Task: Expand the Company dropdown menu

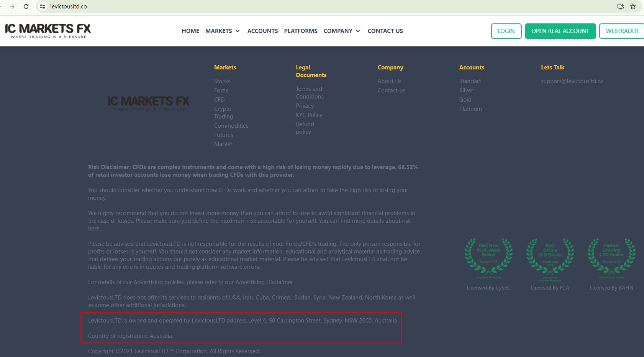Action: tap(342, 31)
